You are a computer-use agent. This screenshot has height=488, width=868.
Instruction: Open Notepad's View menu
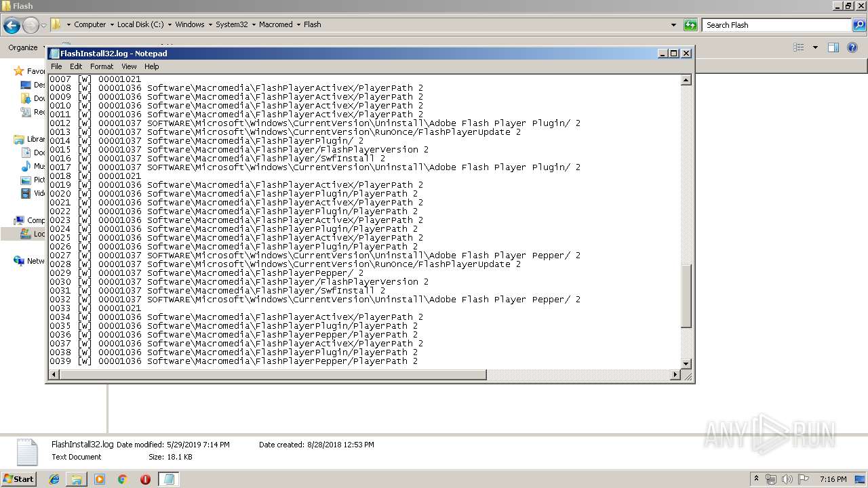click(129, 66)
